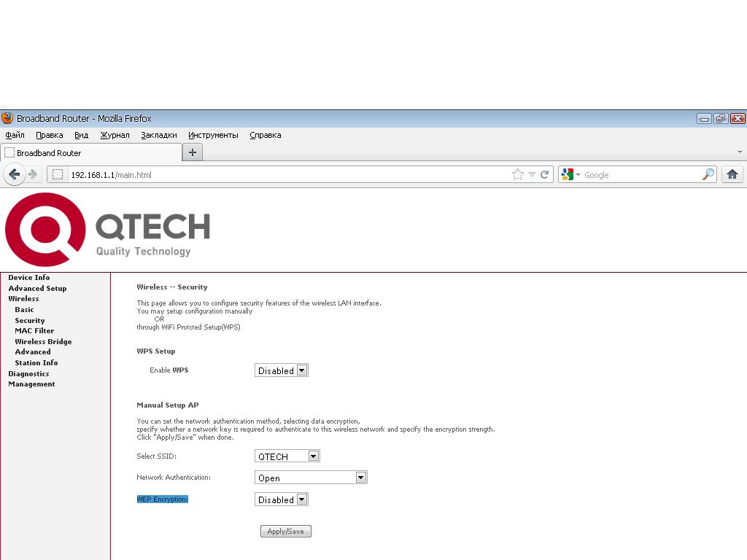Click the Forward arrow button
The width and height of the screenshot is (747, 560).
click(x=33, y=175)
